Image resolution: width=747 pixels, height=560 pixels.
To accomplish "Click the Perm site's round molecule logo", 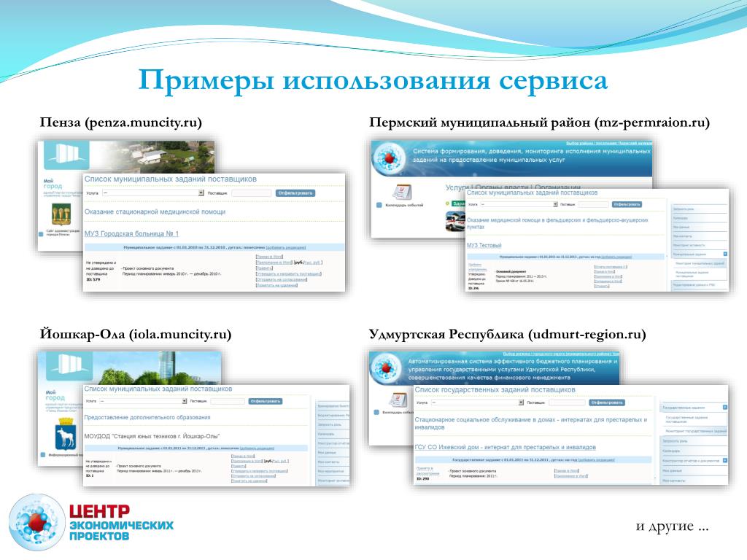I will 390,158.
